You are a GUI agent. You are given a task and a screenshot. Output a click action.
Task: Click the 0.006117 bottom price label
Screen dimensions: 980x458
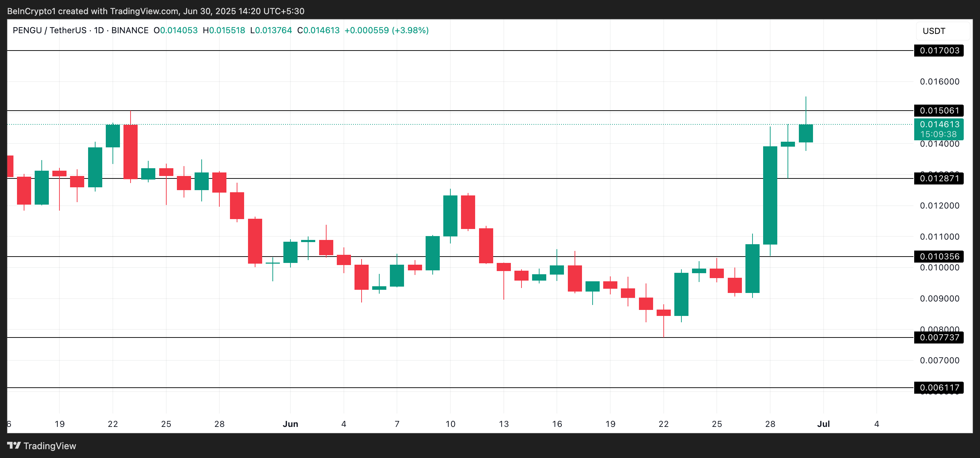939,388
